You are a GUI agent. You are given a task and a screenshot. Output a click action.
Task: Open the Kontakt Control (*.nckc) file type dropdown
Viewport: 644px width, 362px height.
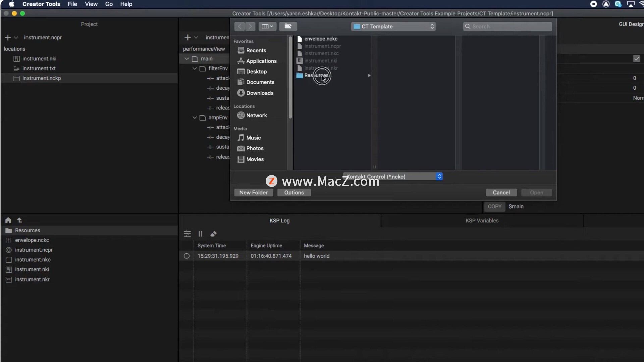[393, 177]
